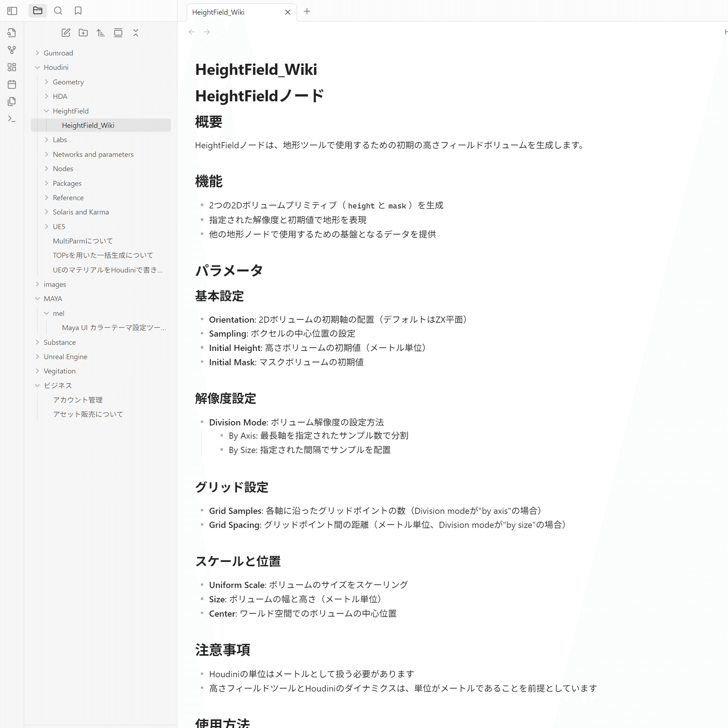Open the MultiParmについて note
The height and width of the screenshot is (728, 728).
[82, 241]
